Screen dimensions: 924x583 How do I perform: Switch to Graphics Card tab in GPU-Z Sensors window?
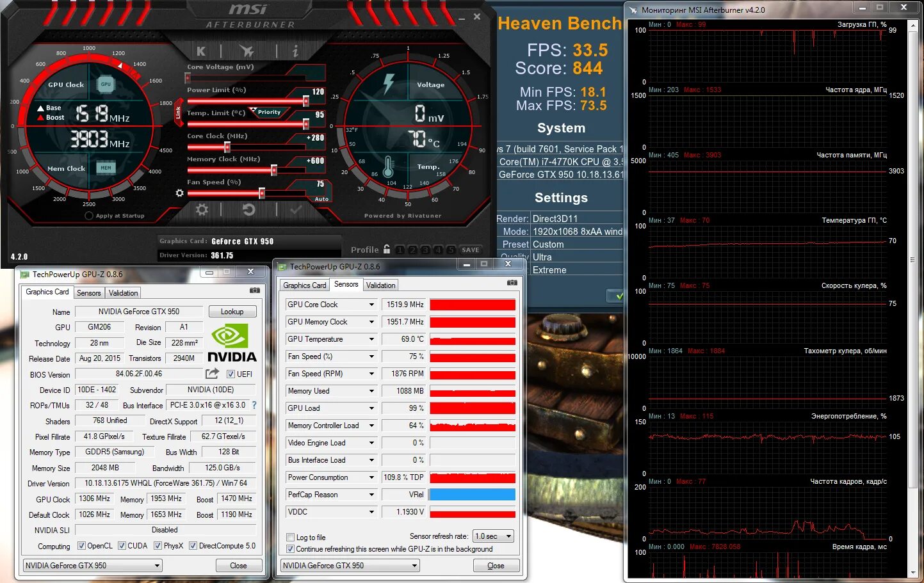coord(305,285)
